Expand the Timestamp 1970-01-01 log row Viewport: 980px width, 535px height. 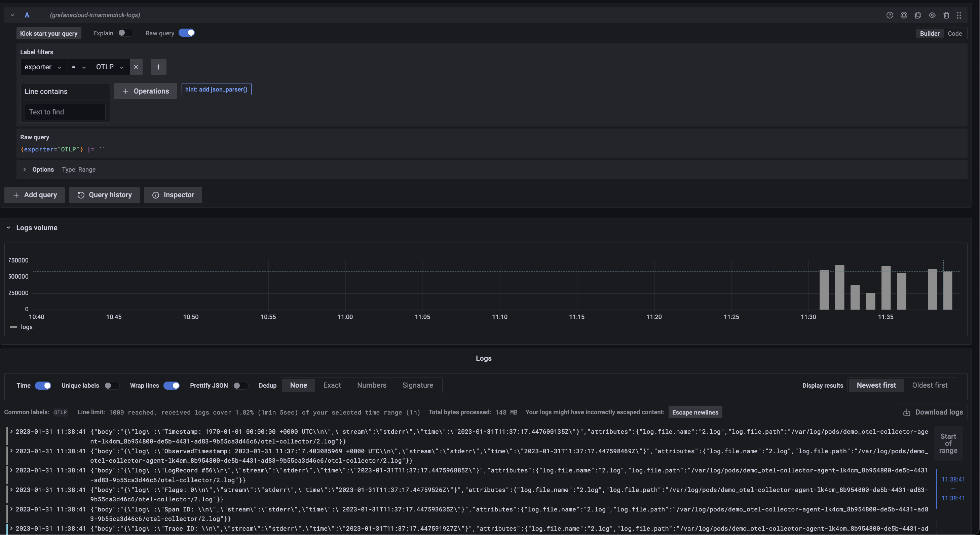click(x=11, y=431)
